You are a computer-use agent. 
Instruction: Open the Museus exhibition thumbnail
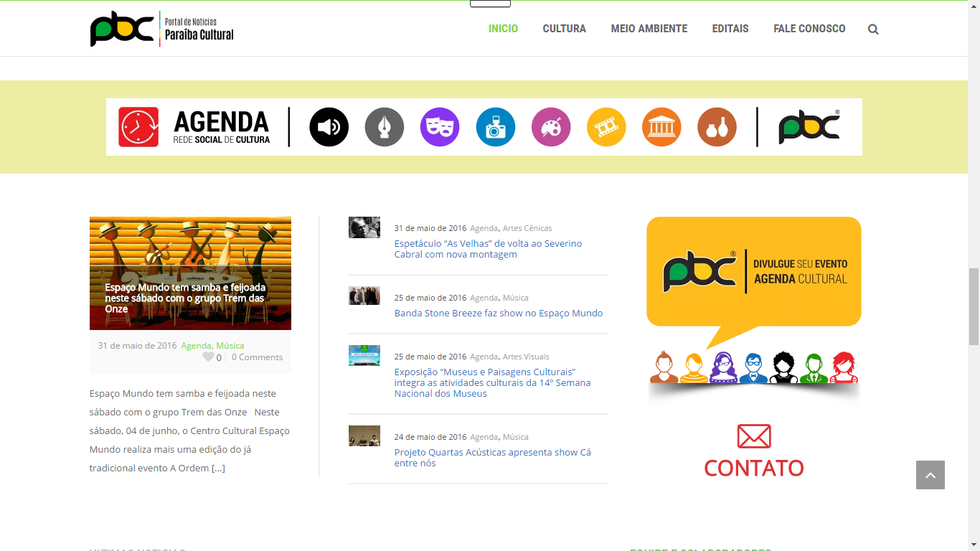tap(364, 355)
